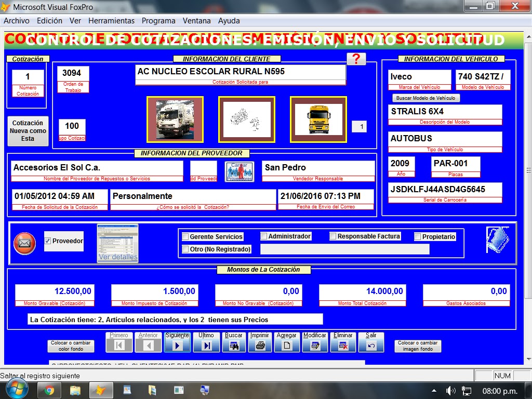
Task: Click the client name field AC NUCLEO ESCOLAR
Action: [241, 72]
